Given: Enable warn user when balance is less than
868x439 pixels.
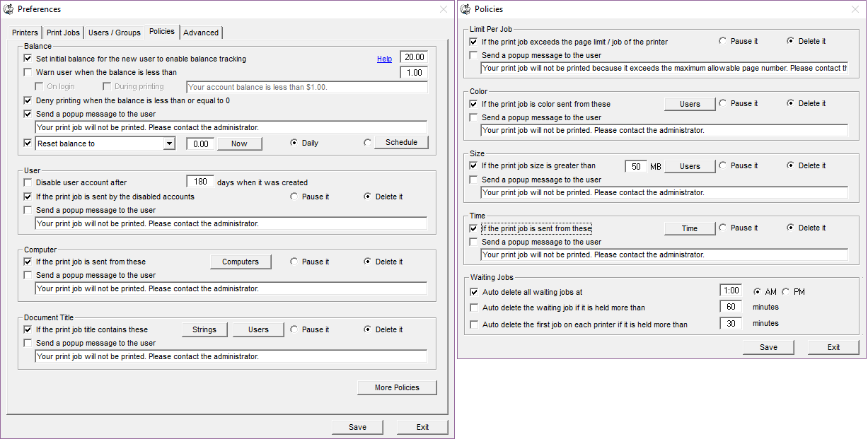Looking at the screenshot, I should point(28,72).
